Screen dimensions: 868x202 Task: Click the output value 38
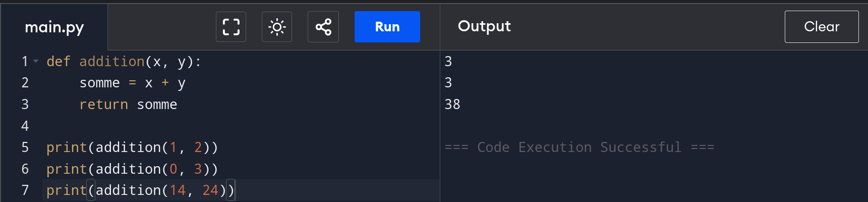coord(452,105)
